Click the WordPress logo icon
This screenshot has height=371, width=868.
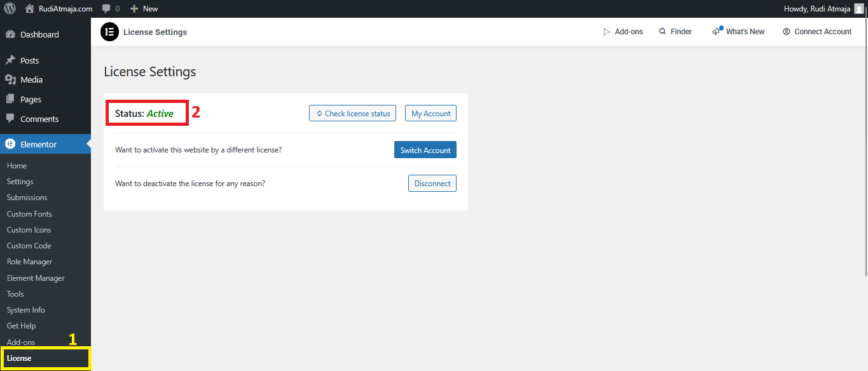coord(10,9)
